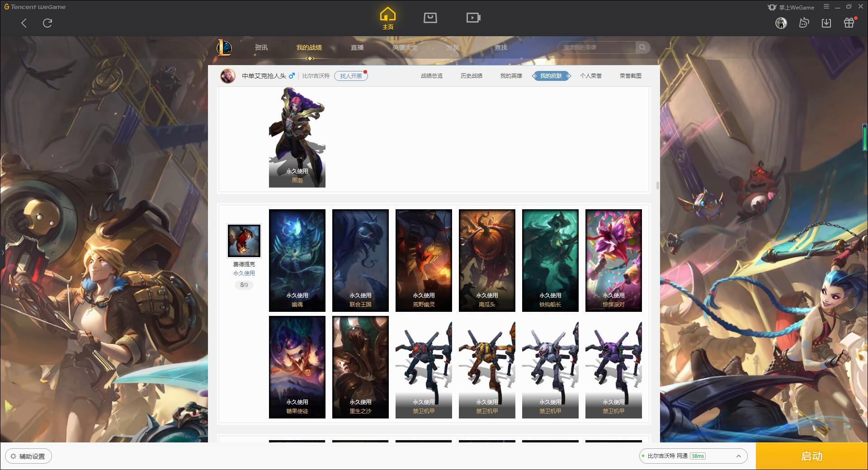Viewport: 868px width, 470px height.
Task: Click the content panel scrollbar handle
Action: (x=657, y=186)
